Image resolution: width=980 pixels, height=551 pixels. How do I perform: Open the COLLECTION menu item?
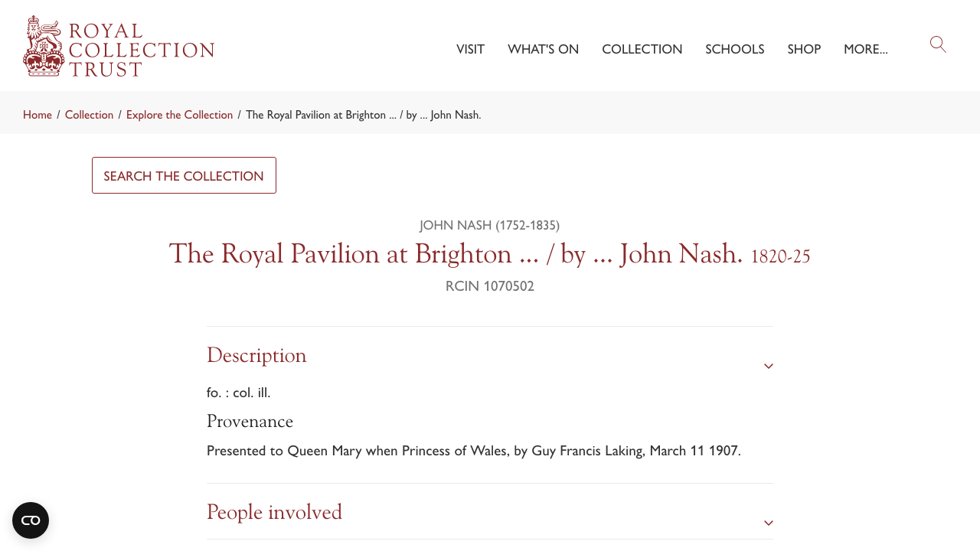click(x=642, y=47)
